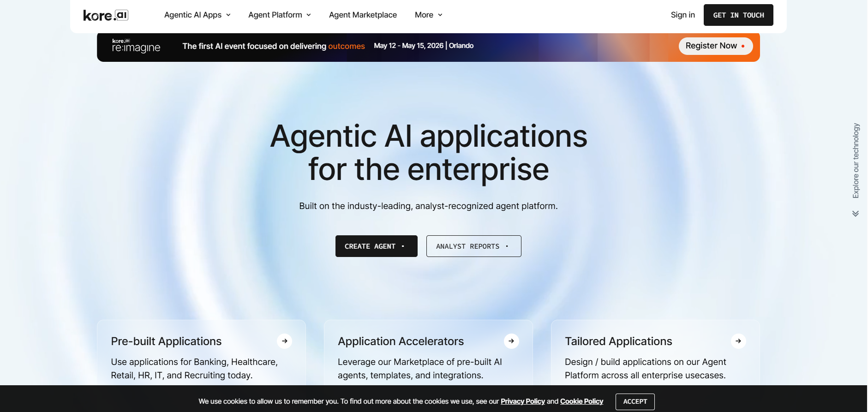
Task: Expand the More menu
Action: click(x=429, y=15)
